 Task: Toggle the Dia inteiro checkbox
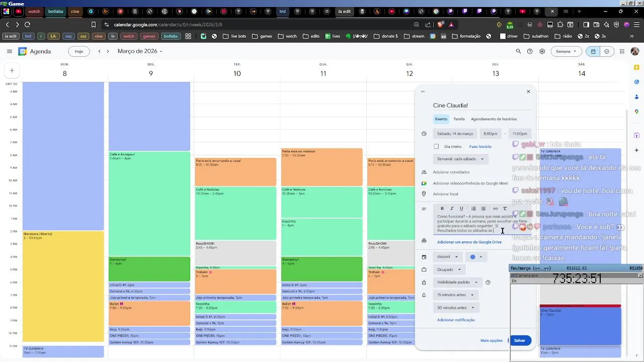coord(436,146)
